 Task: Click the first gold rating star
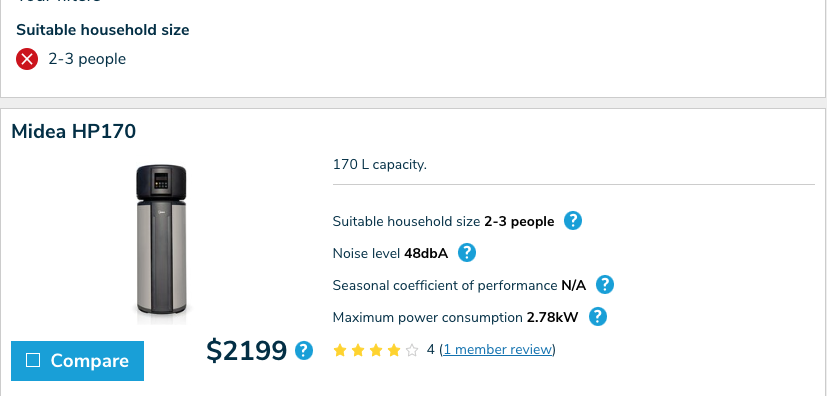coord(340,350)
